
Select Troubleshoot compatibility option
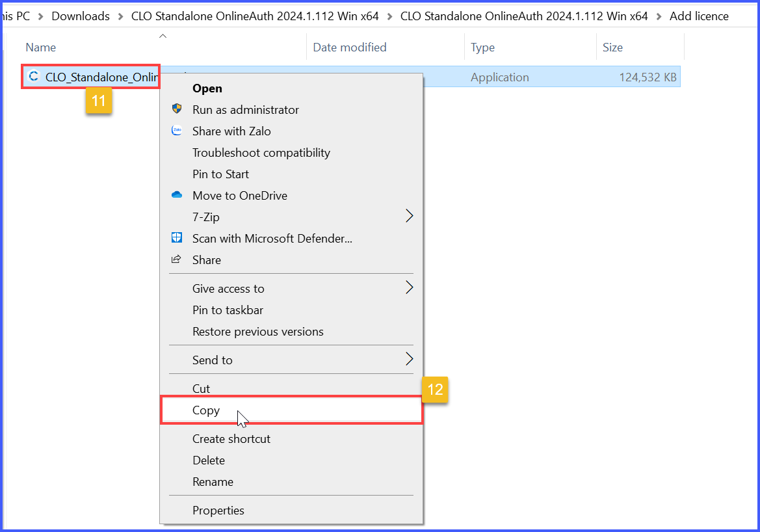261,153
